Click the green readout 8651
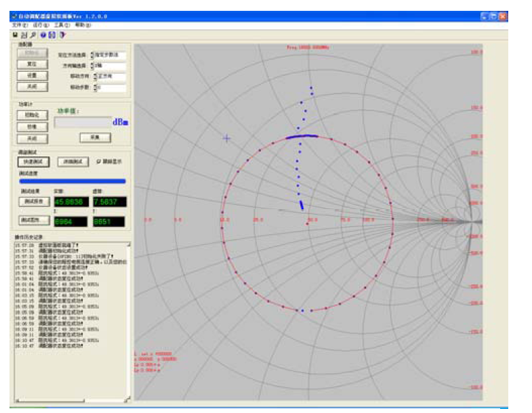The width and height of the screenshot is (532, 413). [x=108, y=222]
